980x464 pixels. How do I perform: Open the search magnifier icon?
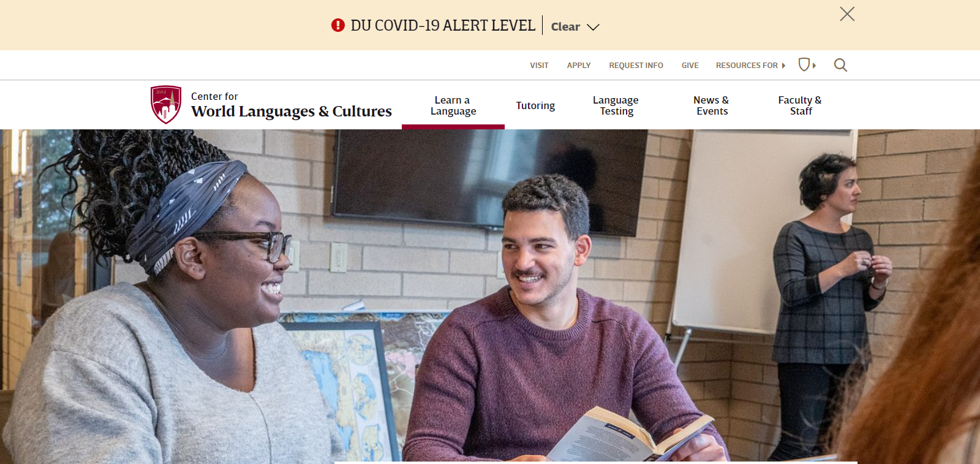coord(840,65)
